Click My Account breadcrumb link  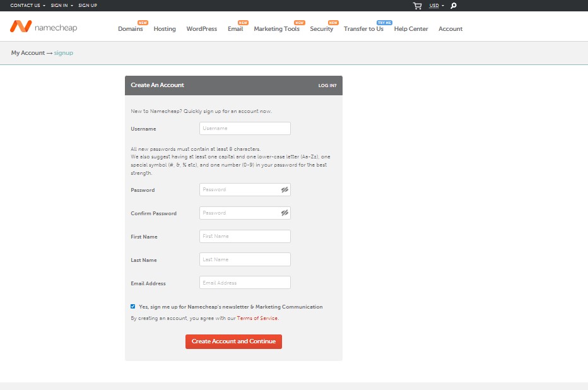[x=28, y=53]
